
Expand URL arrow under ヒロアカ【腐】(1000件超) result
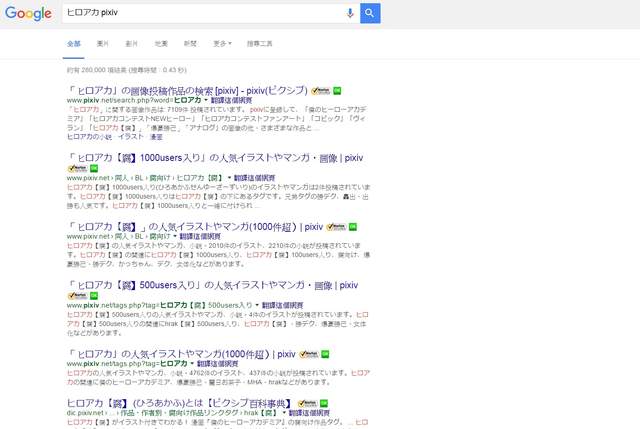(x=175, y=237)
